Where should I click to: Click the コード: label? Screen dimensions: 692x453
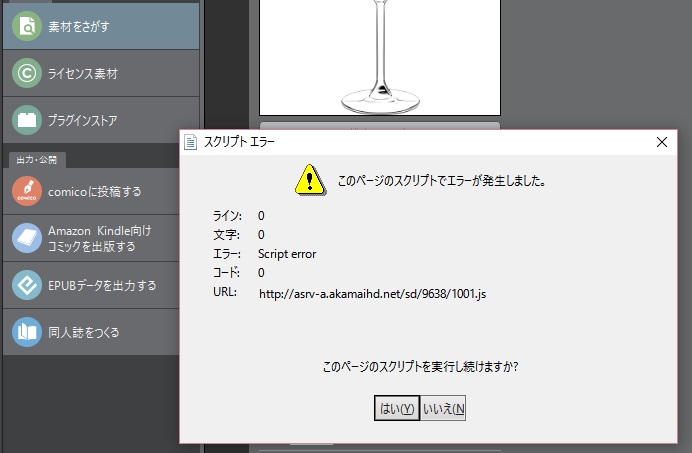coord(226,273)
